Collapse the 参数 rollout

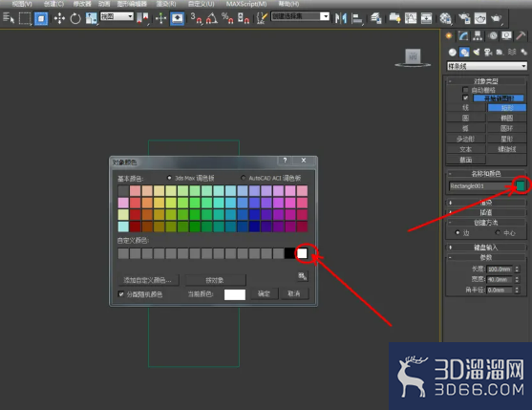[x=486, y=257]
